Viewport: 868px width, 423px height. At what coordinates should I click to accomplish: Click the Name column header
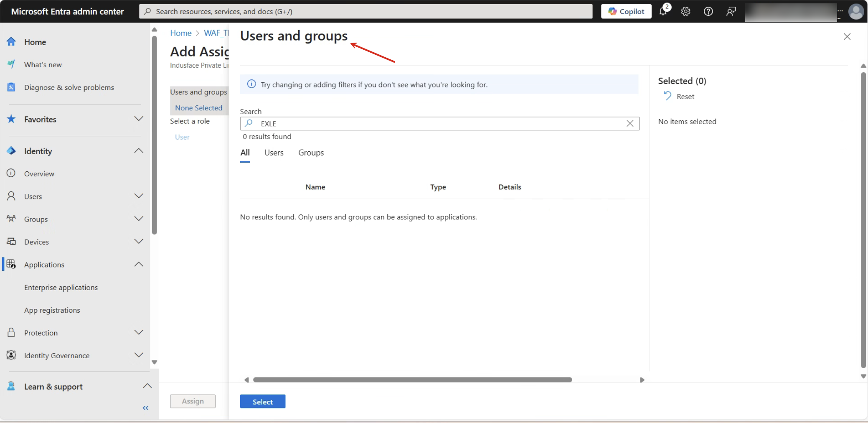[x=315, y=187]
